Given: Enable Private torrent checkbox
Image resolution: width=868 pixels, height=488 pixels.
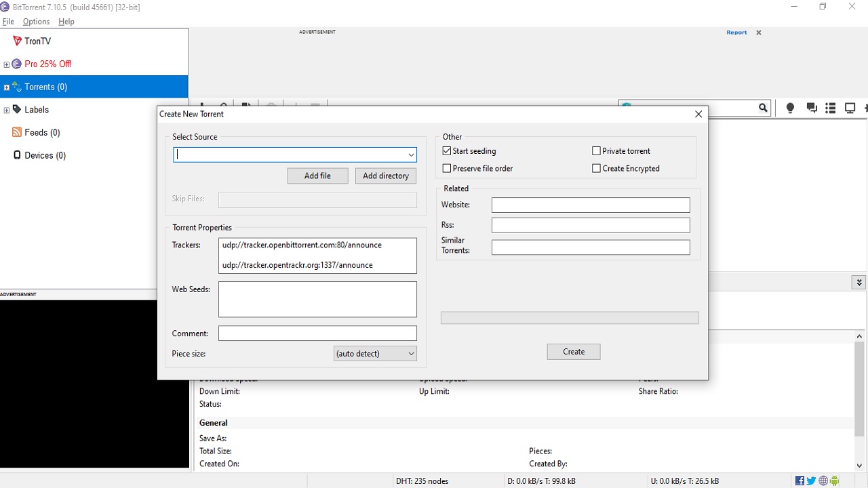Looking at the screenshot, I should coord(597,151).
